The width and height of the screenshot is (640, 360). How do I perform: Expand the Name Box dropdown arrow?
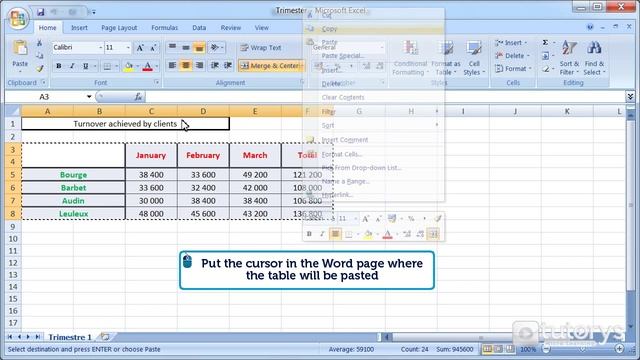click(x=89, y=97)
